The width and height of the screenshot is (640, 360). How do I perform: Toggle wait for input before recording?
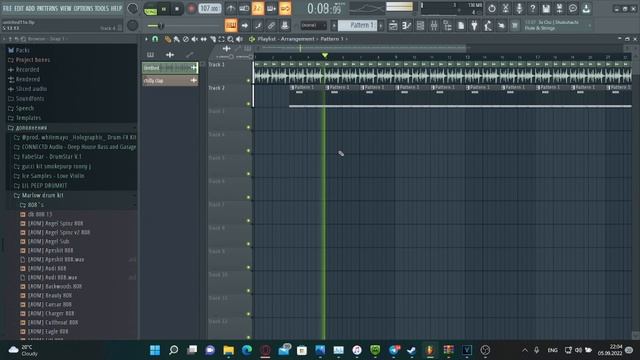pyautogui.click(x=244, y=8)
